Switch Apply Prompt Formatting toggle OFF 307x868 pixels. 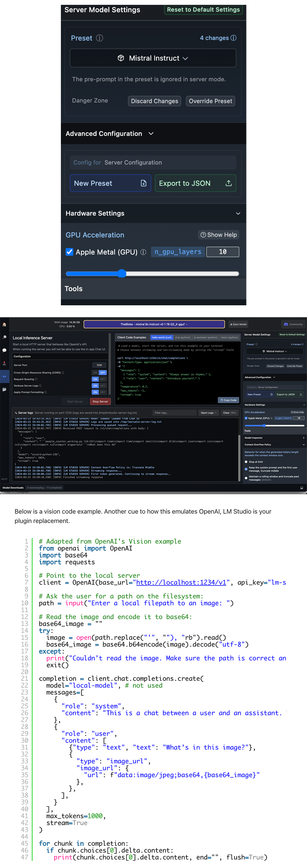click(x=102, y=392)
